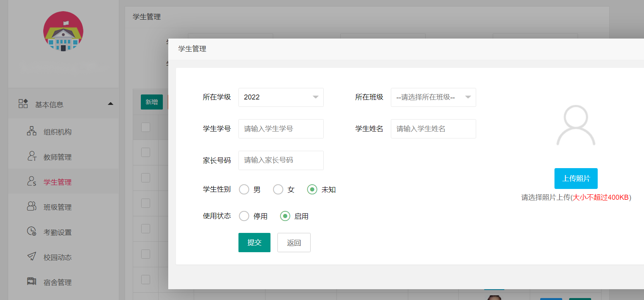Viewport: 644px width, 300px height.
Task: Click the 宿舍管理 dormitory icon in sidebar
Action: [x=32, y=281]
